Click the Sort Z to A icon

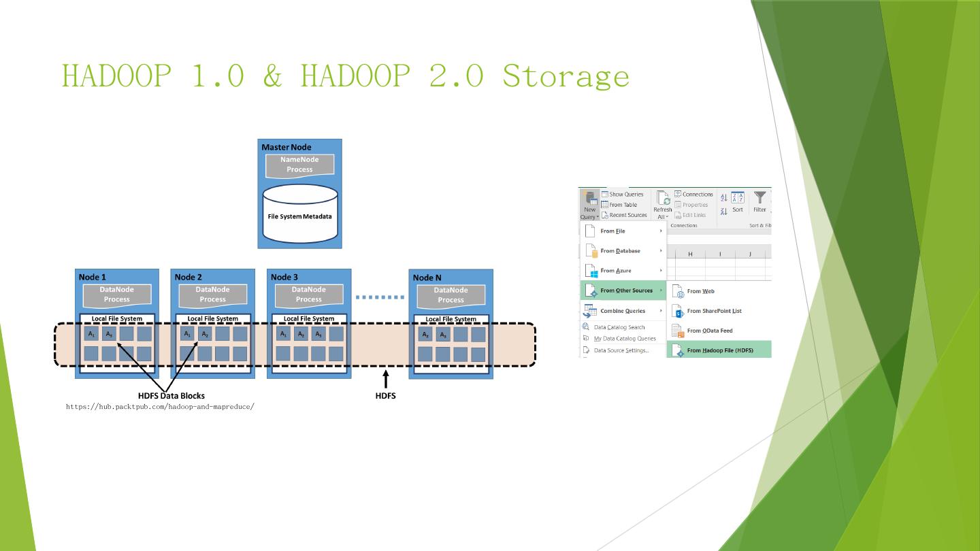point(724,211)
